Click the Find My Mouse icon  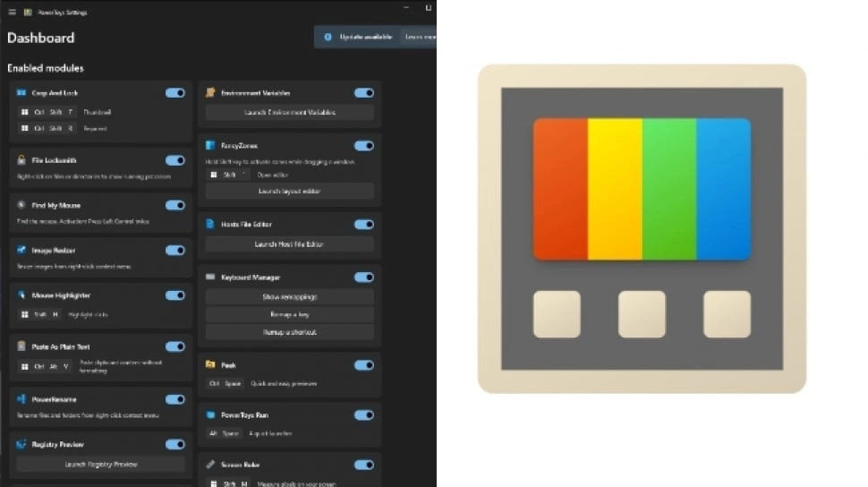coord(21,205)
